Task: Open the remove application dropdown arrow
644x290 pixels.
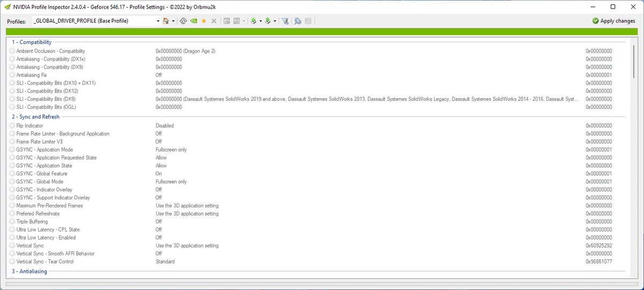Action: point(244,21)
